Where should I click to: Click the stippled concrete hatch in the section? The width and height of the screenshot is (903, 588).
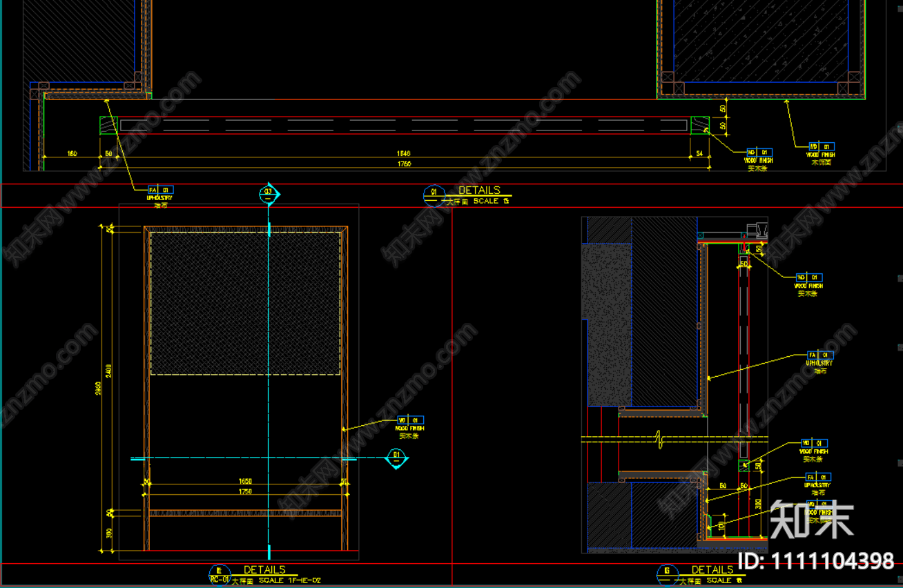click(608, 324)
